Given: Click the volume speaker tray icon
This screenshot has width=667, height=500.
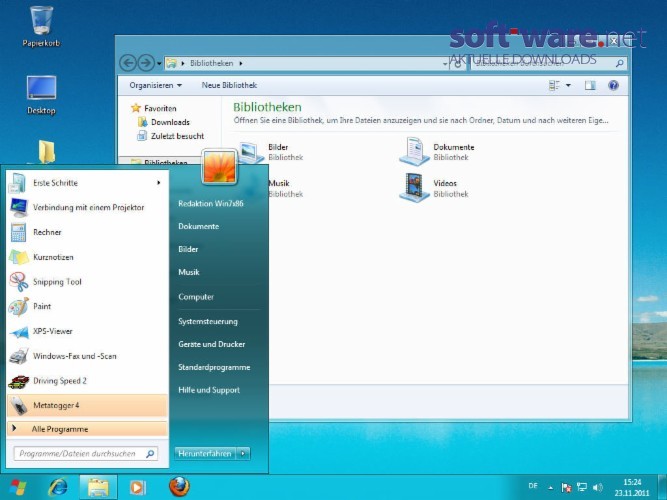Looking at the screenshot, I should pos(598,487).
